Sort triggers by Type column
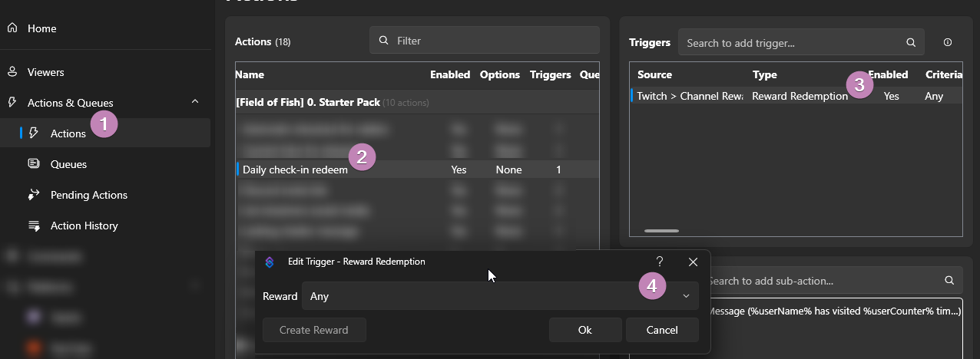The height and width of the screenshot is (359, 980). pyautogui.click(x=764, y=74)
